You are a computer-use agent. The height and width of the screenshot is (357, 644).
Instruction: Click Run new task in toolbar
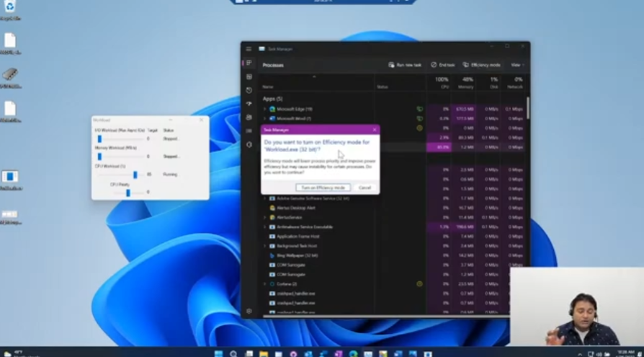pyautogui.click(x=405, y=65)
